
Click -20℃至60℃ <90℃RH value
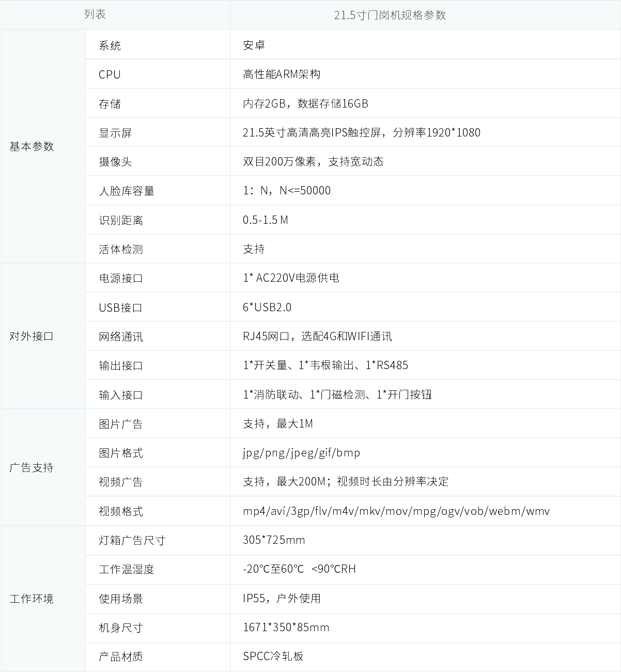(299, 569)
